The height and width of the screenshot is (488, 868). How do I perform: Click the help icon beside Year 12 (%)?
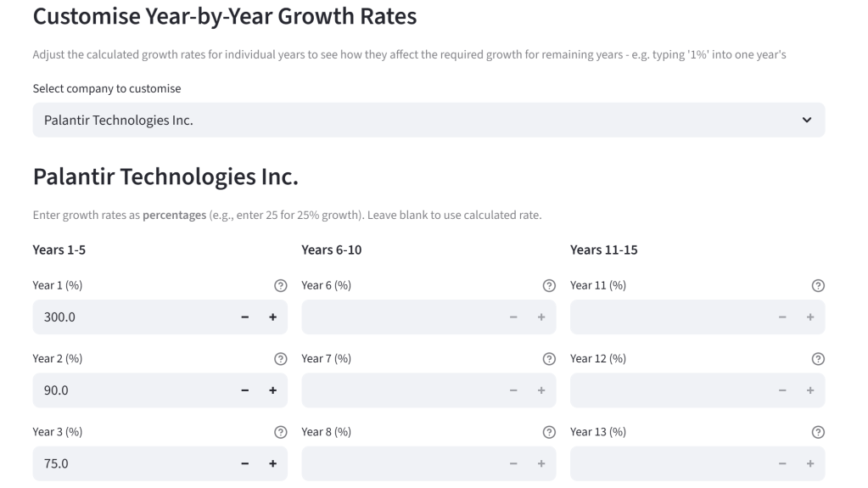point(818,359)
